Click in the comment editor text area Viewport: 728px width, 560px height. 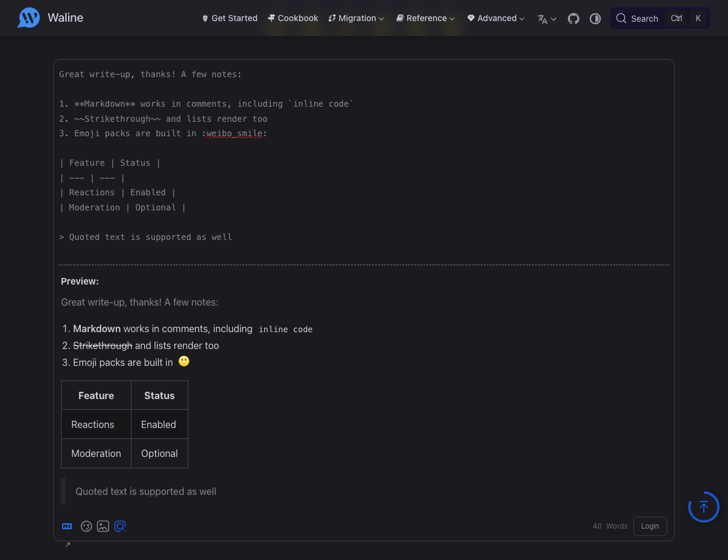(364, 163)
